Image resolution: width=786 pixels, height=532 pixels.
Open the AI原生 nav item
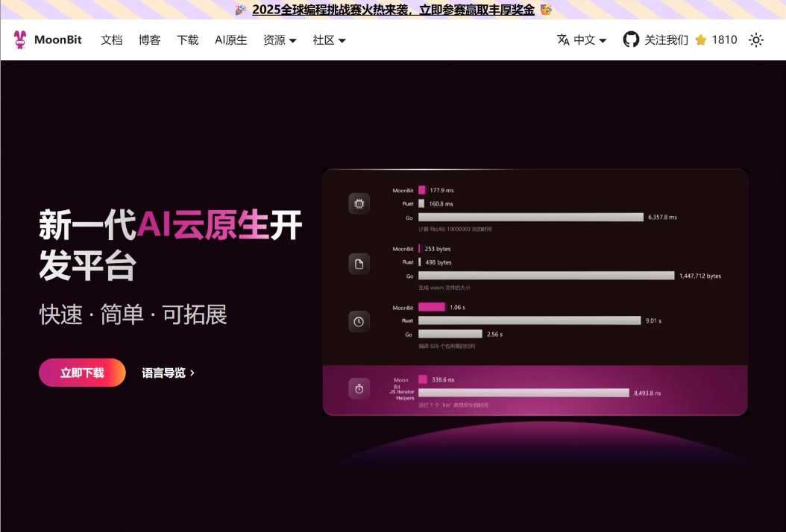tap(230, 39)
